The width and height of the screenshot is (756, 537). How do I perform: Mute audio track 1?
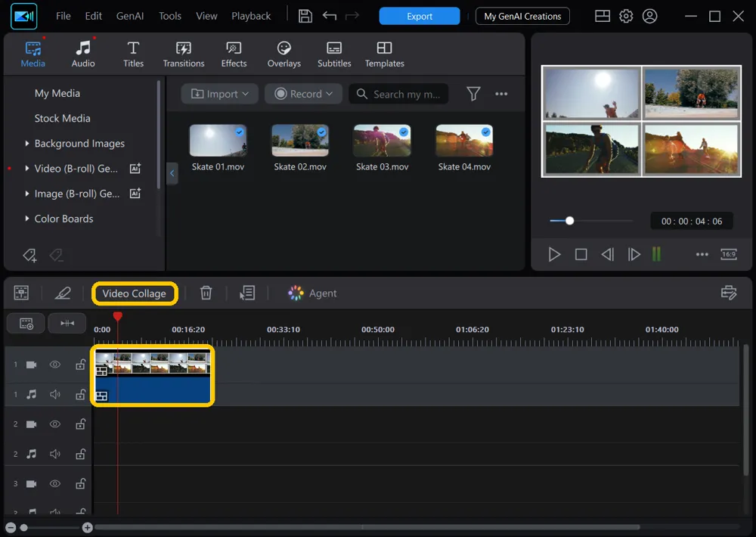[55, 394]
